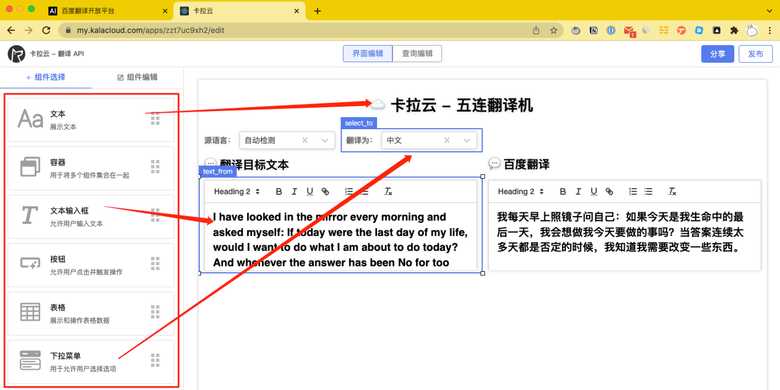Grab the drag handle of 表格 component
The height and width of the screenshot is (390, 780).
155,312
